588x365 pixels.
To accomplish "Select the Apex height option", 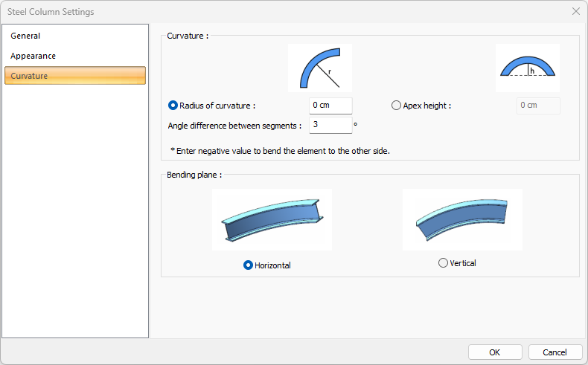I will point(396,106).
